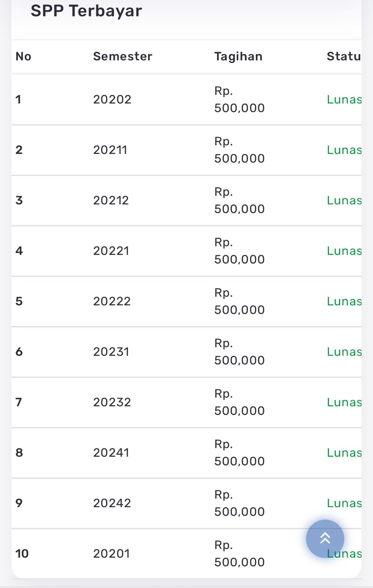Select the Status column header

tap(344, 56)
